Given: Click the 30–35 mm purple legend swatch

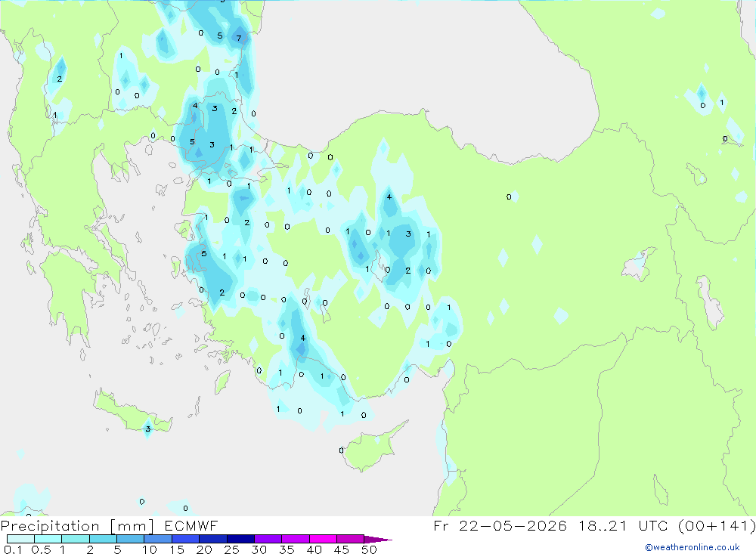Looking at the screenshot, I should click(x=268, y=539).
